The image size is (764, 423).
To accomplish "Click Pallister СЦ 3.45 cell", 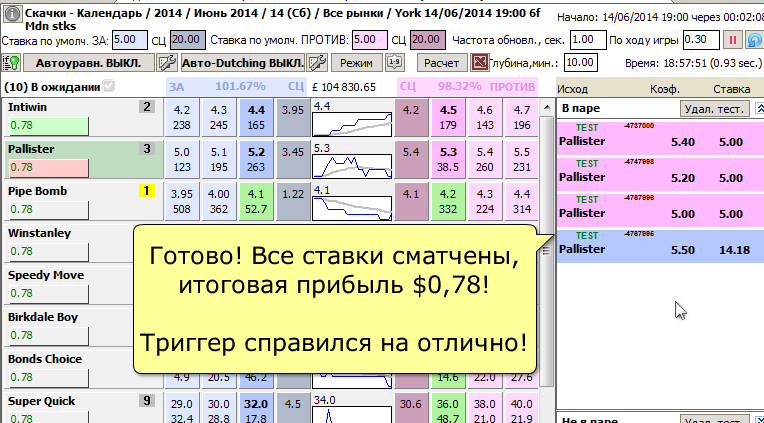I will click(x=293, y=159).
